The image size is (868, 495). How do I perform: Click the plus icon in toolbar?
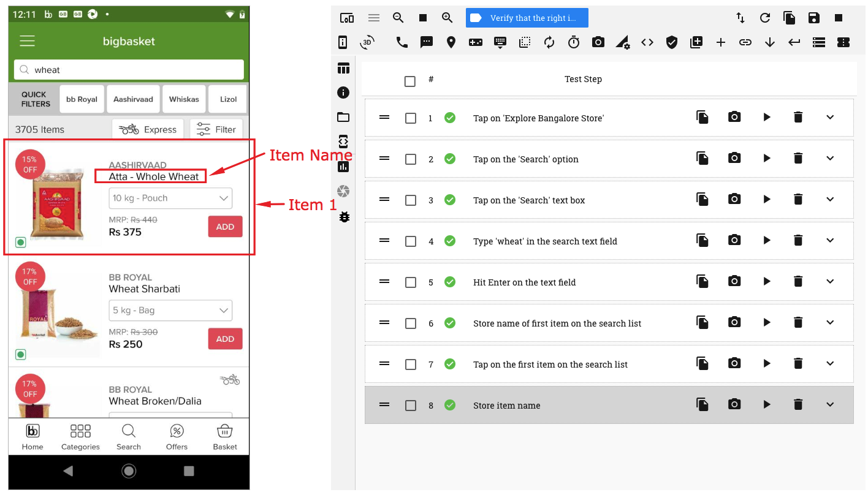[x=721, y=42]
